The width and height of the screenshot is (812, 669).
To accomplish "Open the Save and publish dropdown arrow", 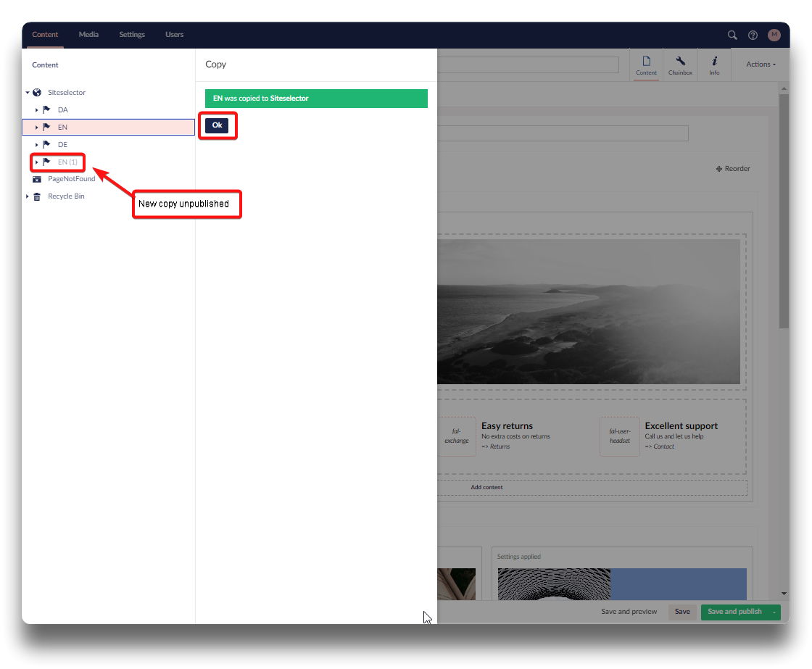I will point(774,612).
